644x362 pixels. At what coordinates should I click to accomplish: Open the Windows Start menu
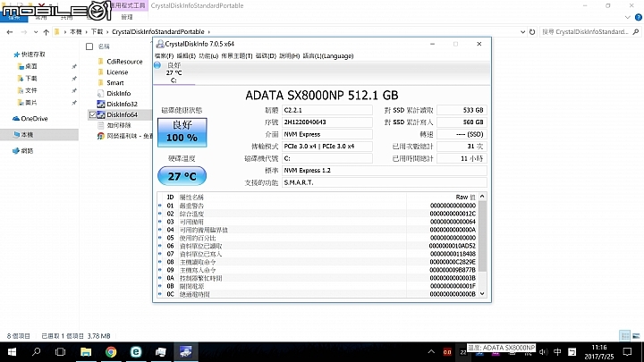click(12, 352)
